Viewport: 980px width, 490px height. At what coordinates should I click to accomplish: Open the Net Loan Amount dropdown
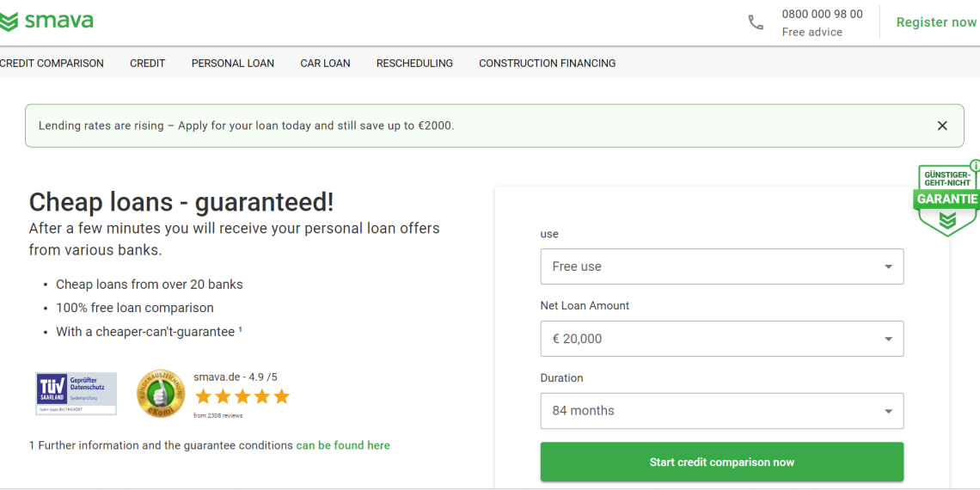721,339
